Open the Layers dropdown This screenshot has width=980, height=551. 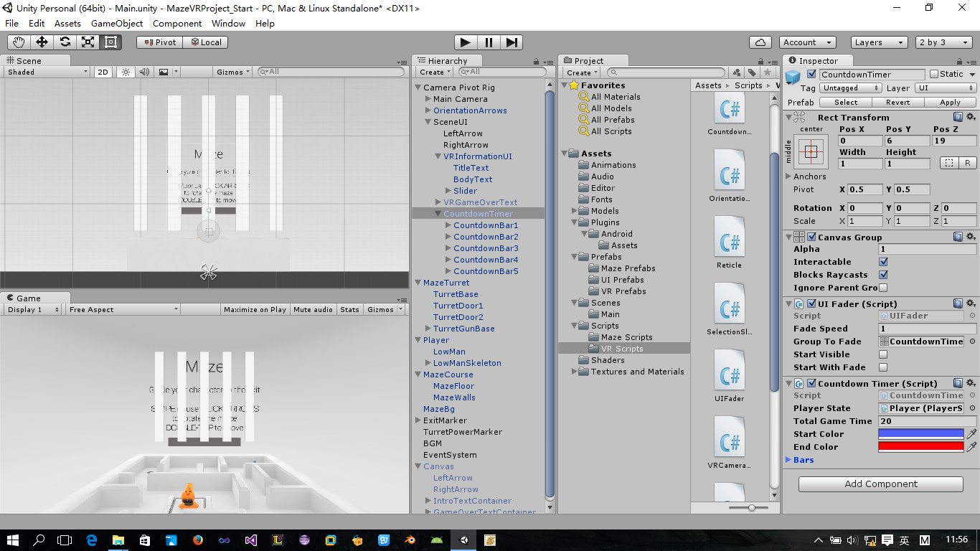pos(879,42)
